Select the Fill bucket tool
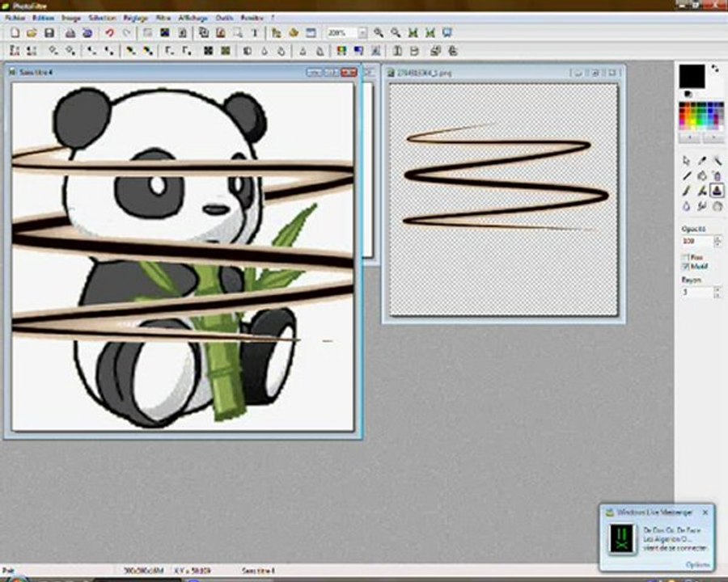This screenshot has width=728, height=582. pyautogui.click(x=702, y=176)
